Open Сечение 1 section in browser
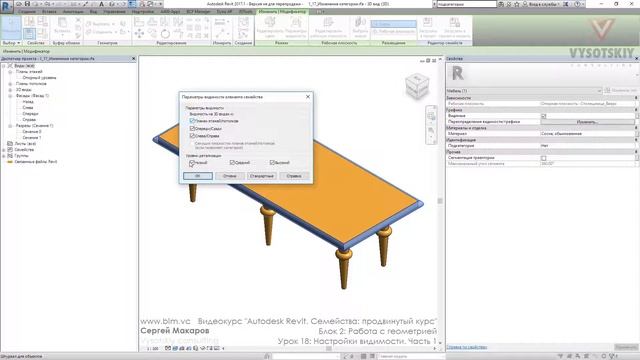 pos(31,138)
